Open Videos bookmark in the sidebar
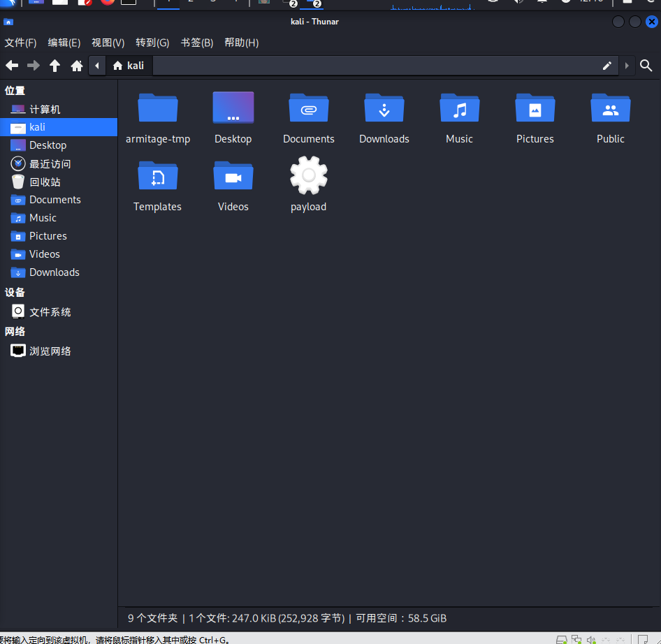The height and width of the screenshot is (644, 661). point(59,254)
